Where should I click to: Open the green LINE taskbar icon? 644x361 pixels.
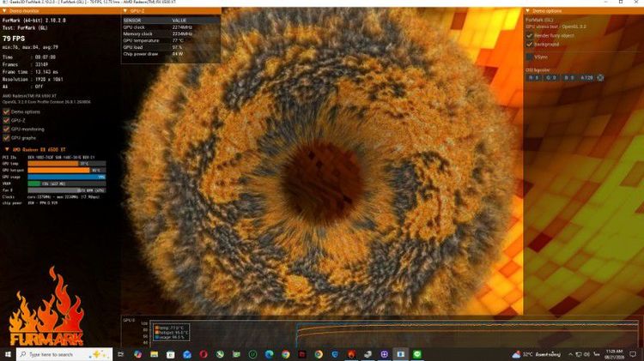tap(416, 354)
